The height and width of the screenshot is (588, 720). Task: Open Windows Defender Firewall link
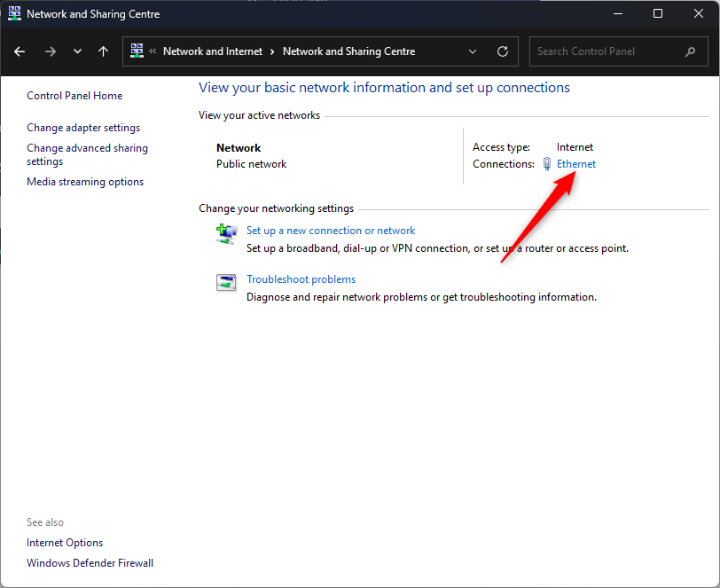[x=90, y=563]
